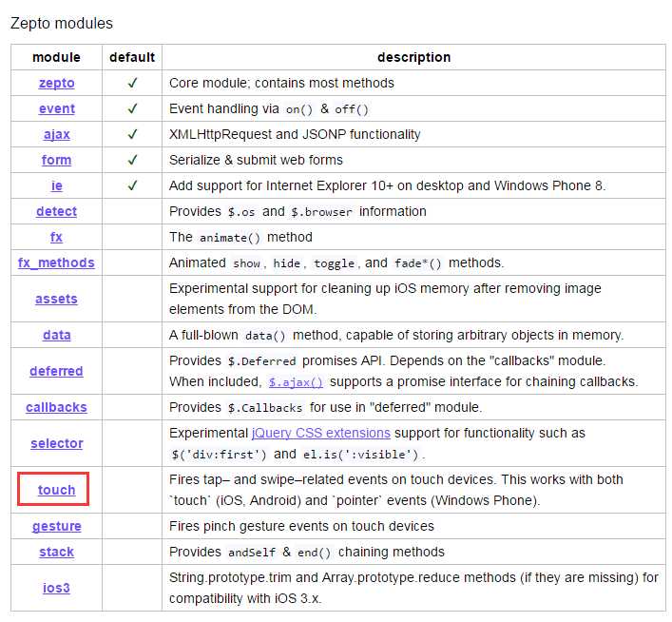
Task: Click the 'default' column header
Action: (x=132, y=57)
